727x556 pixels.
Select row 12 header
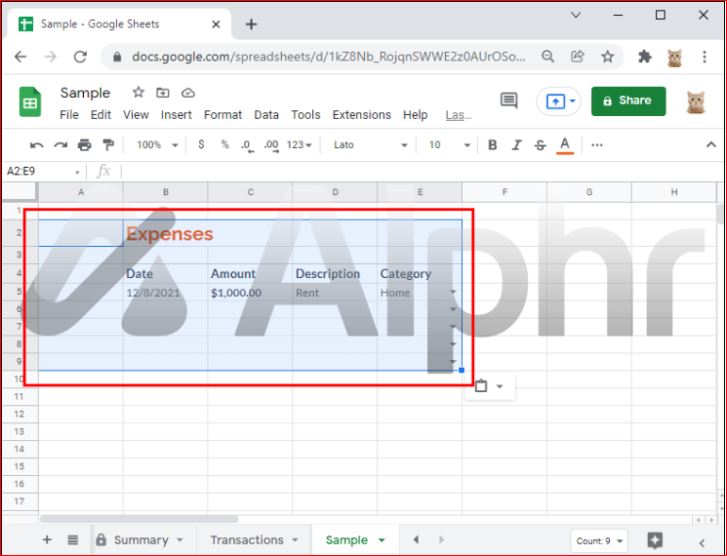19,414
